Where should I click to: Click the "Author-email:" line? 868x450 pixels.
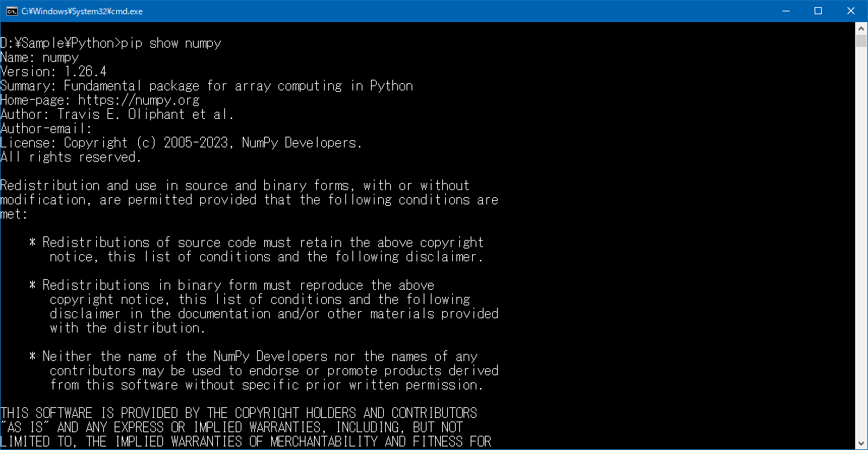[x=46, y=129]
